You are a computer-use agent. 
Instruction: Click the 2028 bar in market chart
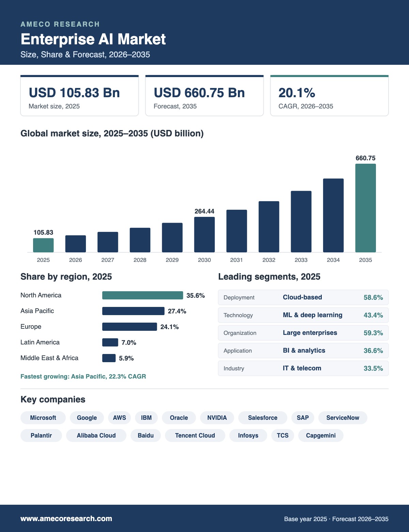click(x=140, y=240)
